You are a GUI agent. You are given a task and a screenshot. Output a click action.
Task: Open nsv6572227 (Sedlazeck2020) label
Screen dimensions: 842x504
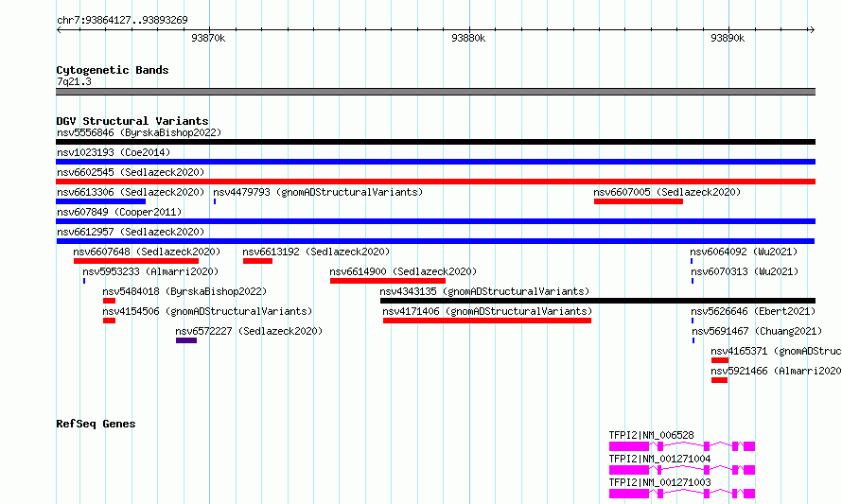[249, 331]
